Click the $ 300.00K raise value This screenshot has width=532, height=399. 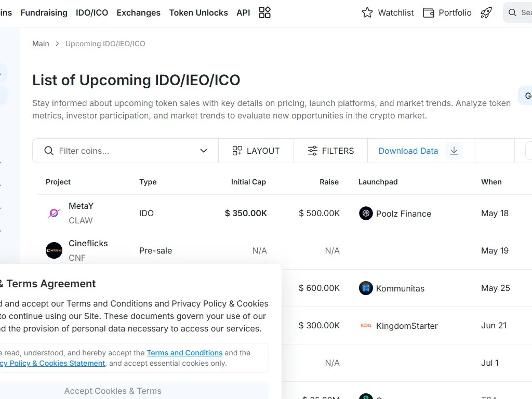tap(320, 325)
